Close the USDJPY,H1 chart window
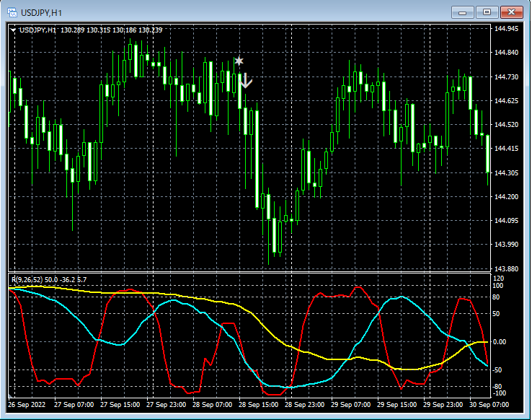The image size is (532, 420). tap(513, 12)
